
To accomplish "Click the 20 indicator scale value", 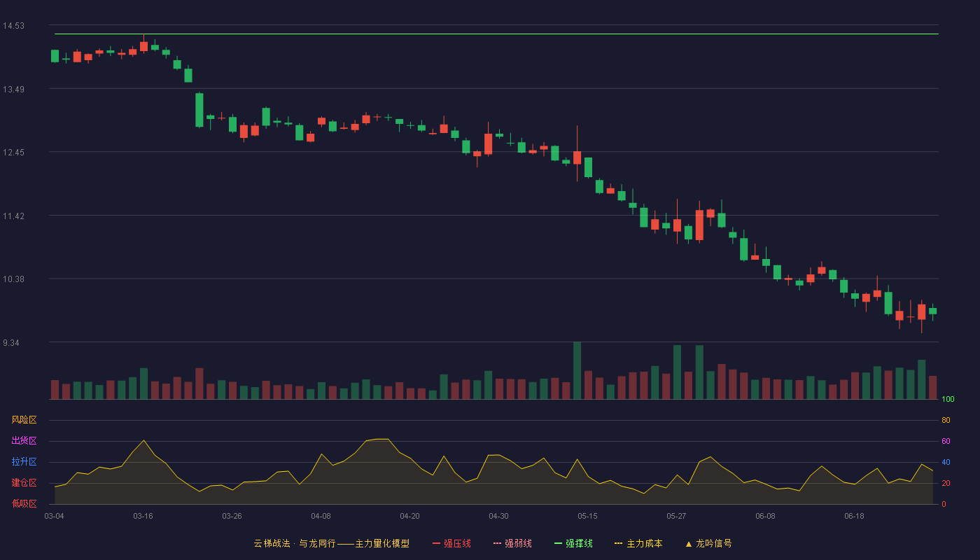I will tap(946, 483).
